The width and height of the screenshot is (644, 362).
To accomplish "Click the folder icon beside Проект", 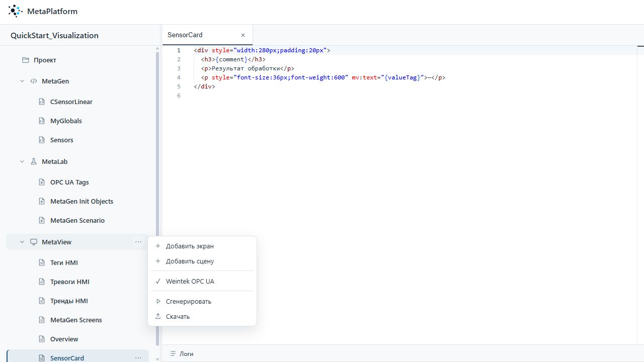I will coord(26,60).
